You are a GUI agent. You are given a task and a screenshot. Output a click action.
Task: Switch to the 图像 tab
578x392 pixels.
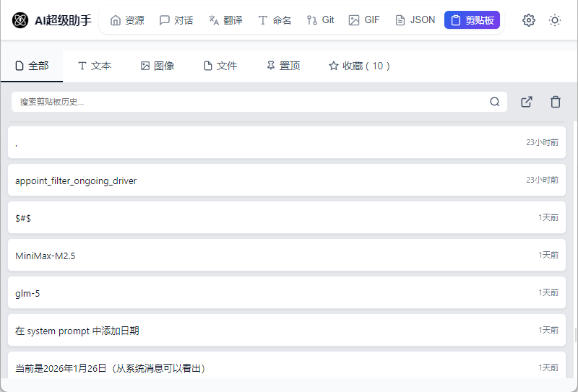157,66
